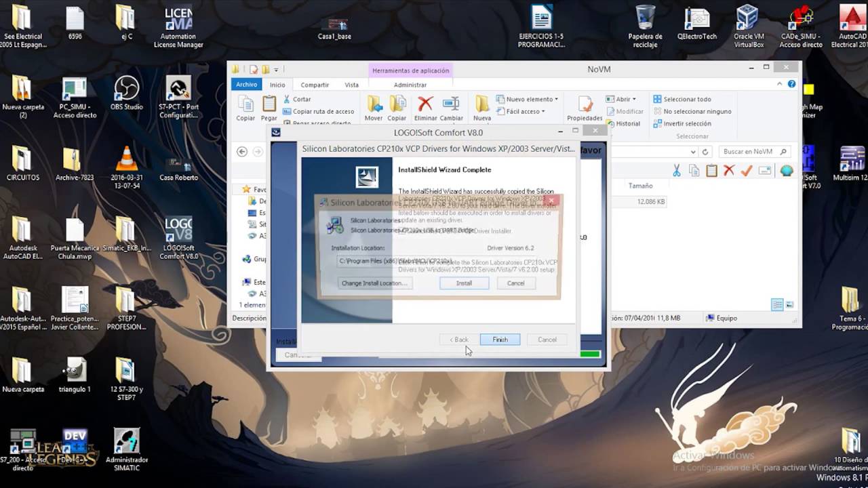Switch to Vista ribbon tab

(351, 85)
